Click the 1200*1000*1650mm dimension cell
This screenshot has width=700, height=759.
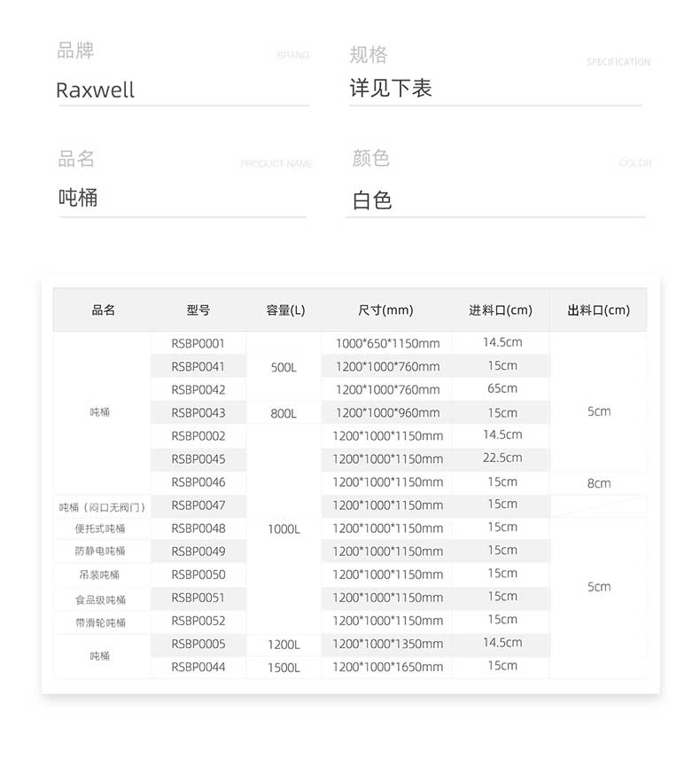pos(387,667)
